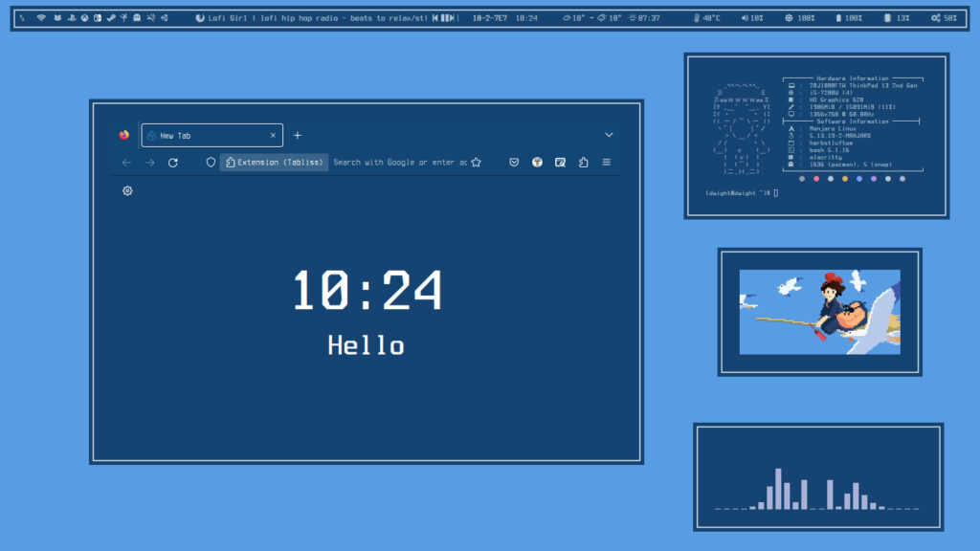Open the Firefox hamburger application menu

(x=607, y=163)
